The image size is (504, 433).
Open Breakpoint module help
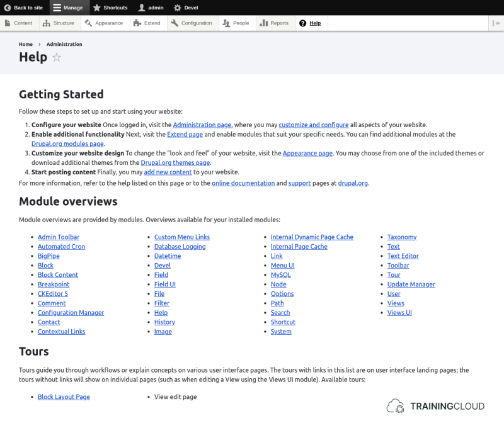[54, 284]
